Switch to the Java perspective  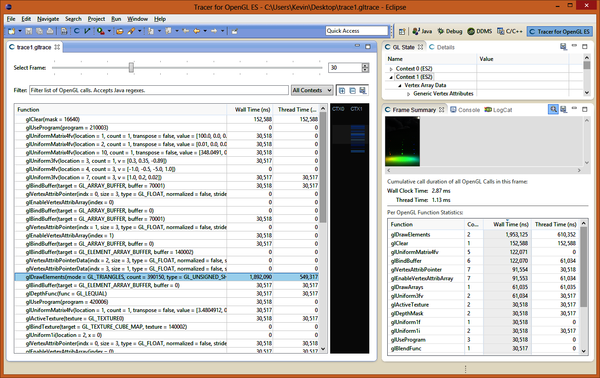click(x=422, y=31)
